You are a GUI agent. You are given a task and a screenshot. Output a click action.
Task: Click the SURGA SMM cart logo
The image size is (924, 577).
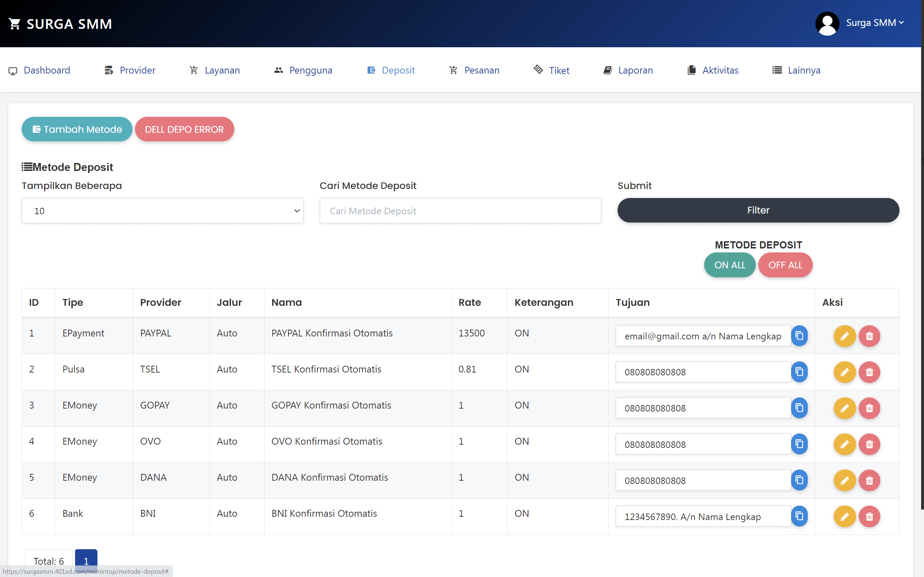(x=14, y=24)
